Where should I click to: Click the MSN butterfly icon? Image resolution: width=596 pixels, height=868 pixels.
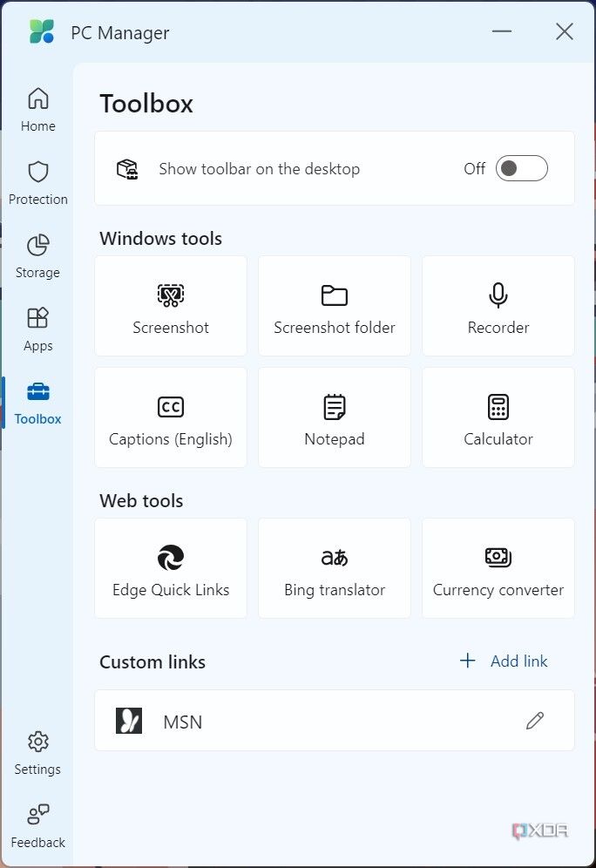(128, 721)
